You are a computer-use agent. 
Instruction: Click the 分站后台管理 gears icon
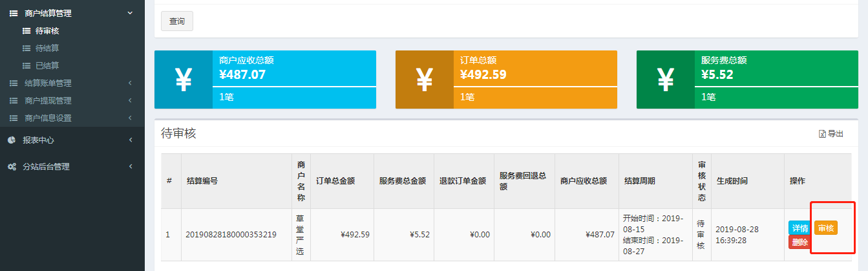(12, 166)
